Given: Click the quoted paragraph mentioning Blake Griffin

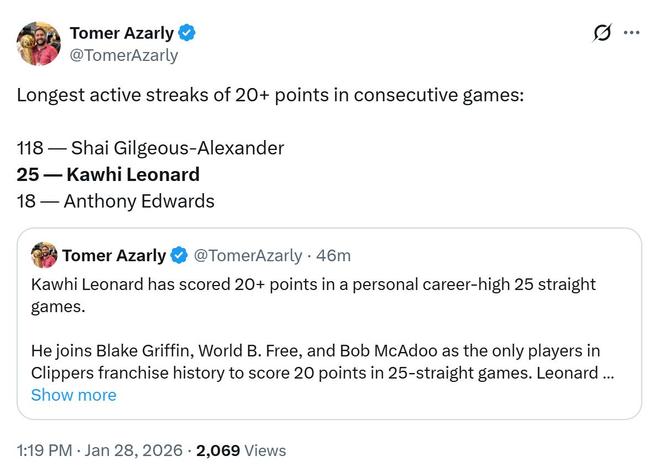Looking at the screenshot, I should click(x=322, y=362).
